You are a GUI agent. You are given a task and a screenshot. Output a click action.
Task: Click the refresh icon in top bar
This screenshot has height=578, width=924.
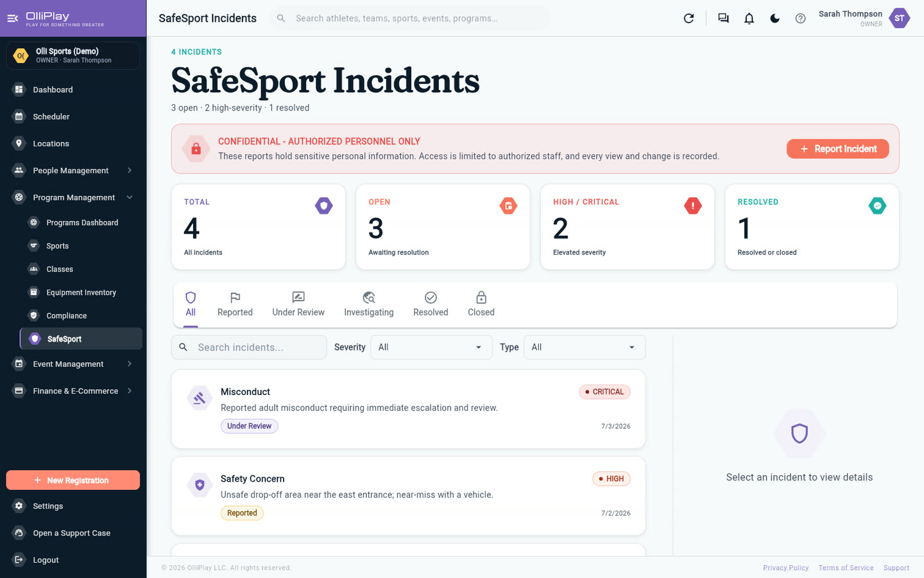click(689, 18)
